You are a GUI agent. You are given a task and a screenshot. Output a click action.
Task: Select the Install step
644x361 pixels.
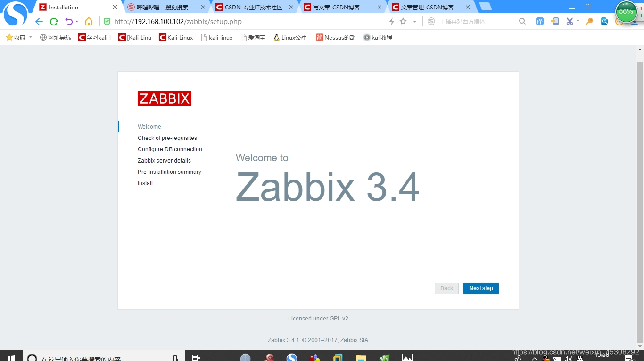(145, 183)
